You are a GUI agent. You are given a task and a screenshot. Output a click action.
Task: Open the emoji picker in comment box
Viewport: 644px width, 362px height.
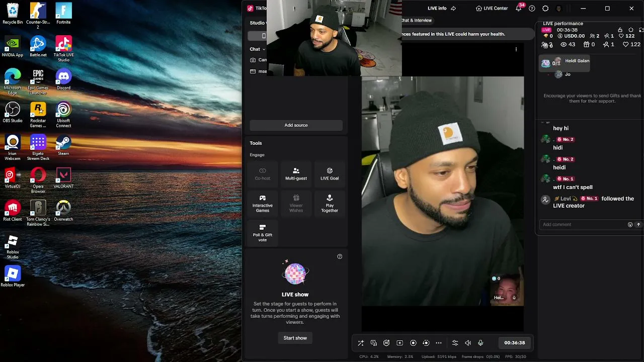[x=630, y=225]
